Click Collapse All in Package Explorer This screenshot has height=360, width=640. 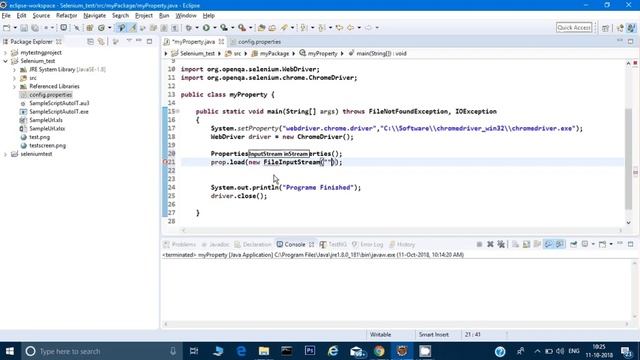[x=90, y=42]
